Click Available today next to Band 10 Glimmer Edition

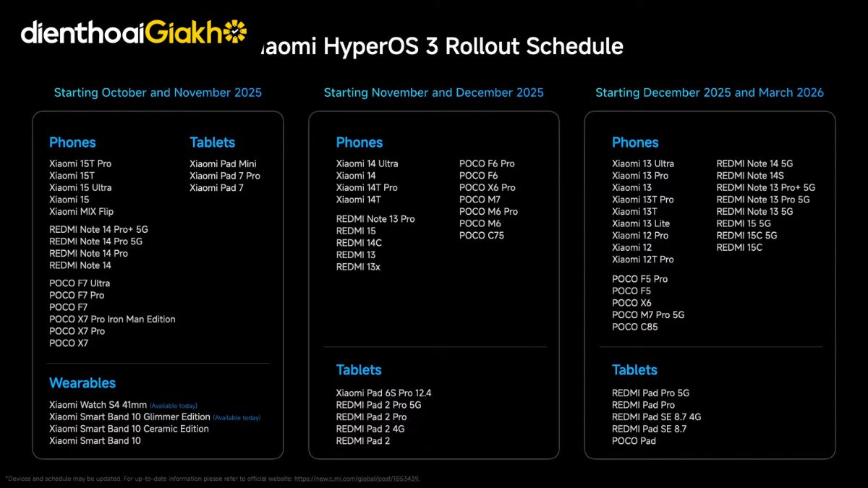pos(237,418)
